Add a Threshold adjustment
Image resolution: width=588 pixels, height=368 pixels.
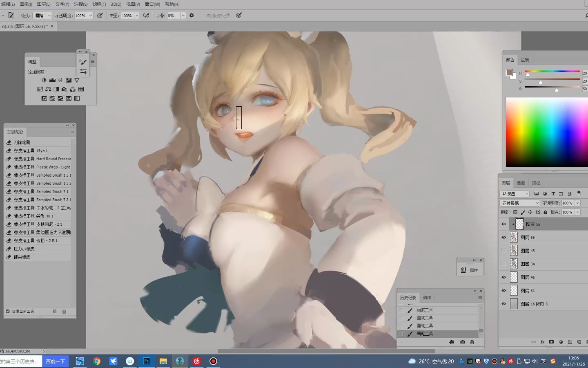point(60,98)
